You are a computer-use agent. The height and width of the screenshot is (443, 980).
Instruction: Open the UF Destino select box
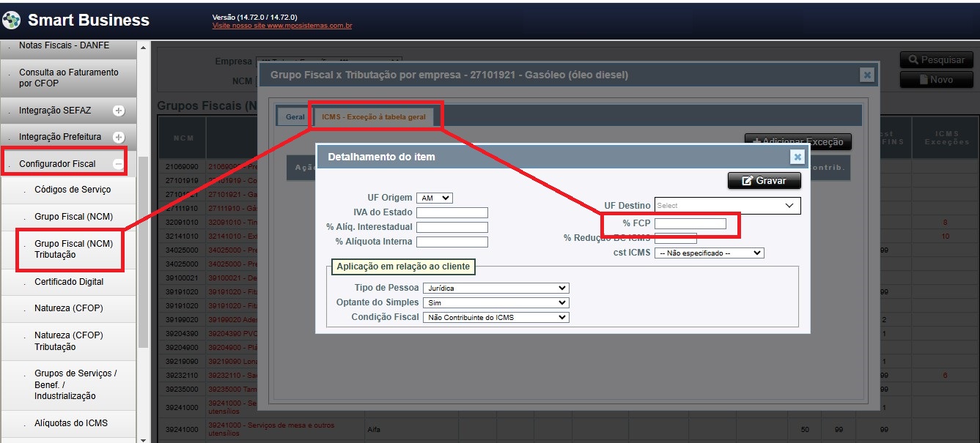coord(727,206)
